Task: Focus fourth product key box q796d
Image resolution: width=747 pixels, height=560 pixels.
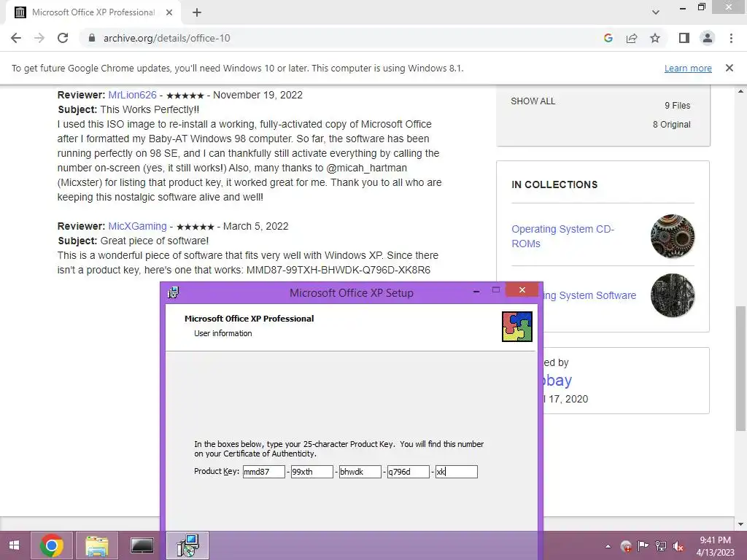Action: click(409, 472)
